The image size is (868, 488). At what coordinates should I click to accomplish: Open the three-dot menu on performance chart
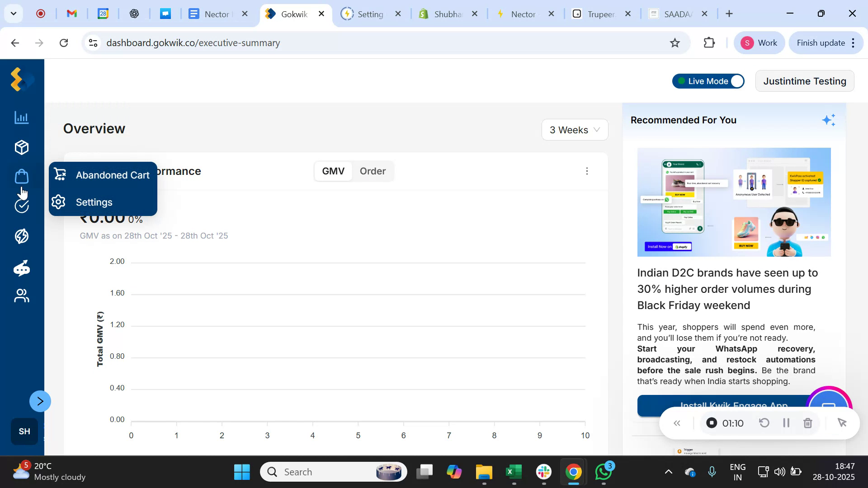pos(587,171)
